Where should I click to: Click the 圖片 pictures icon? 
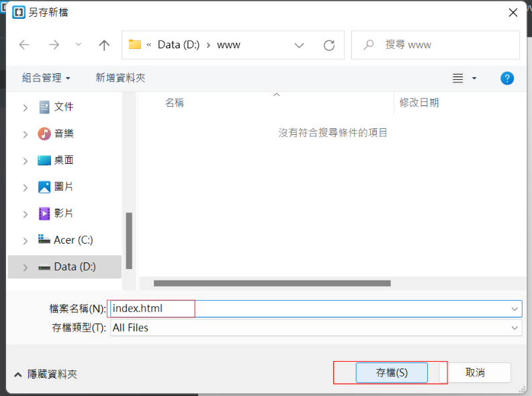click(44, 187)
